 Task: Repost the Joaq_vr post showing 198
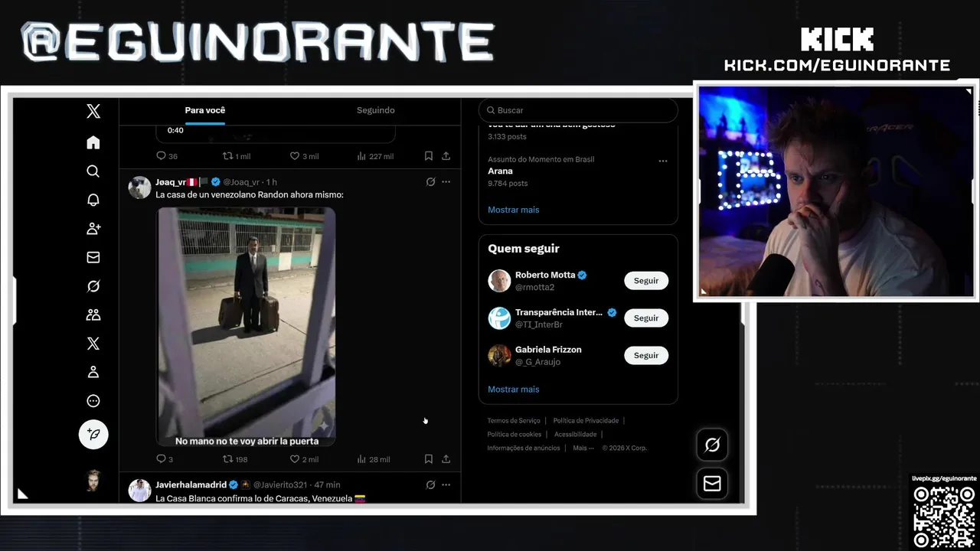tap(235, 459)
